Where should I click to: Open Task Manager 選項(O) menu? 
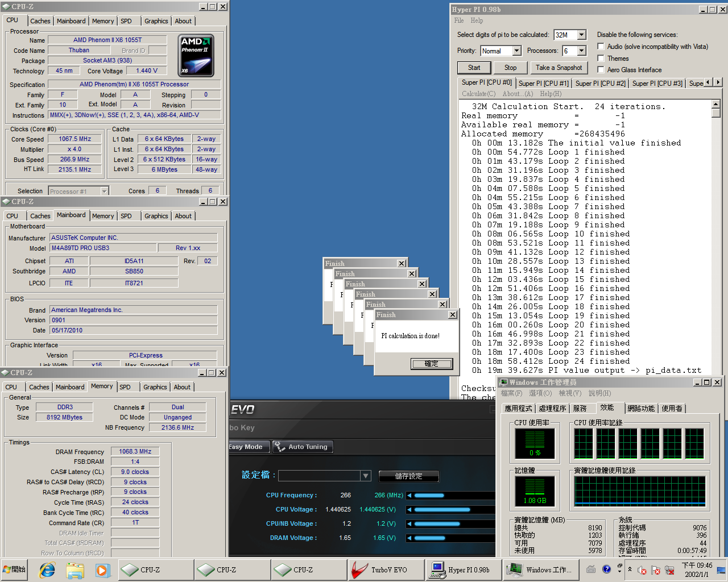coord(540,393)
